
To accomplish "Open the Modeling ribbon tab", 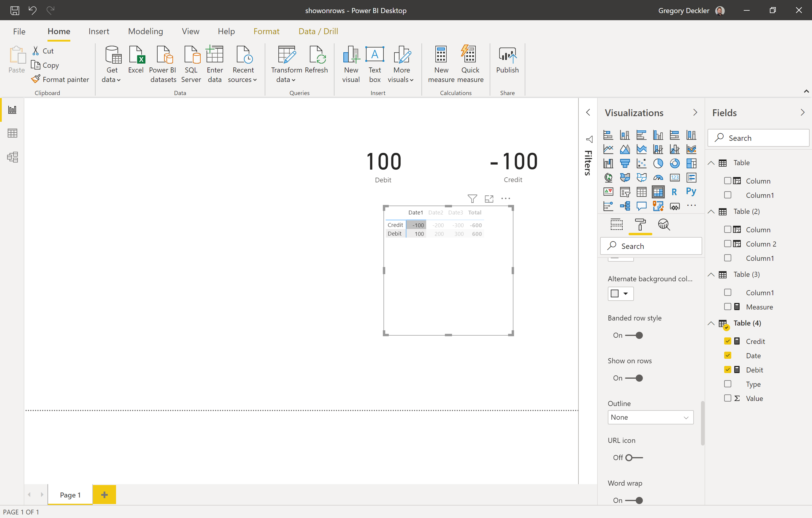I will 145,31.
